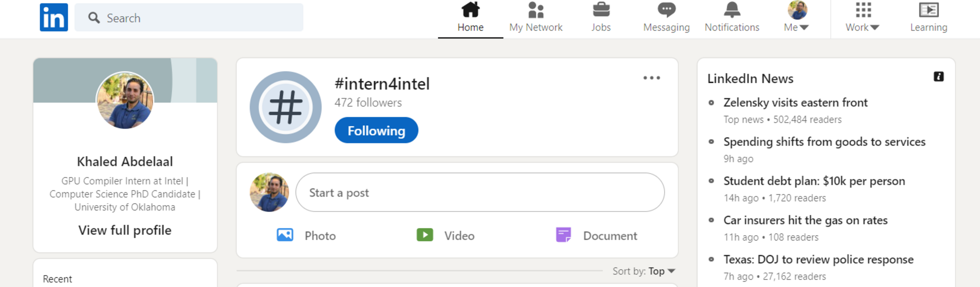This screenshot has height=287, width=980.
Task: Open LinkedIn Learning
Action: tap(928, 18)
